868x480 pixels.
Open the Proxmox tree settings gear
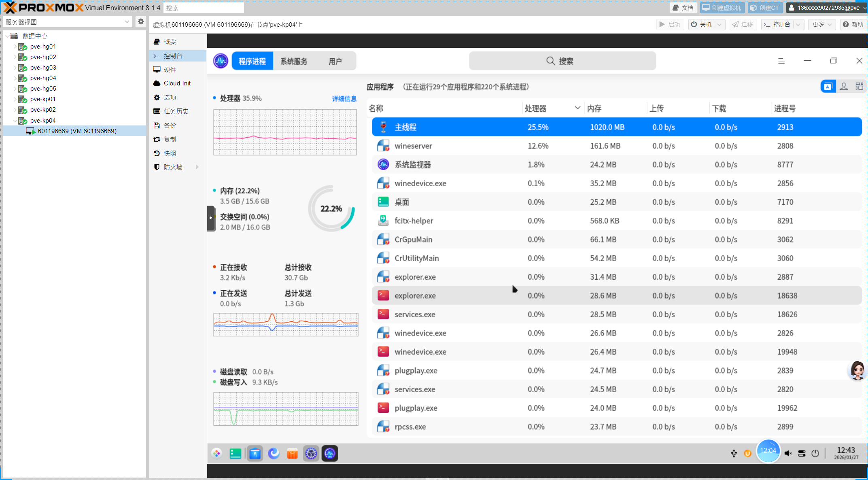click(x=140, y=22)
